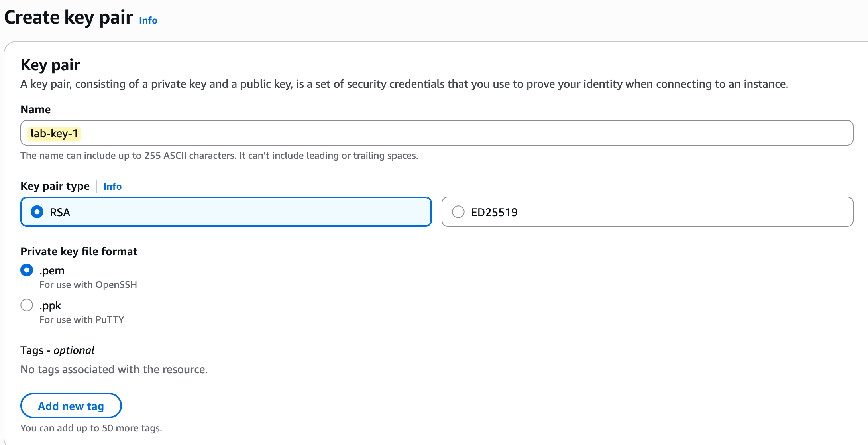Select the RSA key pair type radio button
This screenshot has height=445, width=868.
pyautogui.click(x=37, y=212)
